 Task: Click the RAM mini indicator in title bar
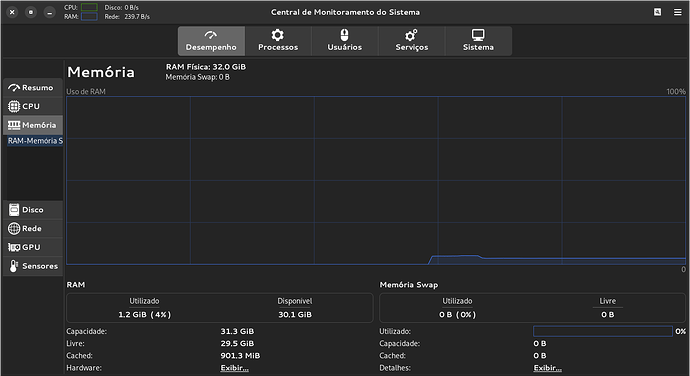89,17
